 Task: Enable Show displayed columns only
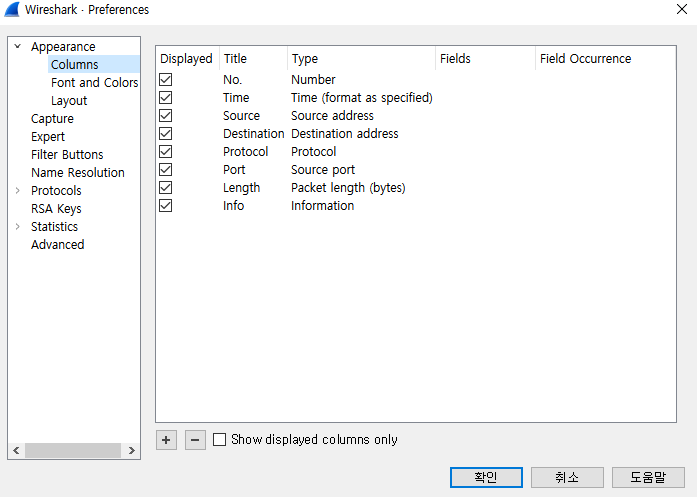pyautogui.click(x=220, y=440)
